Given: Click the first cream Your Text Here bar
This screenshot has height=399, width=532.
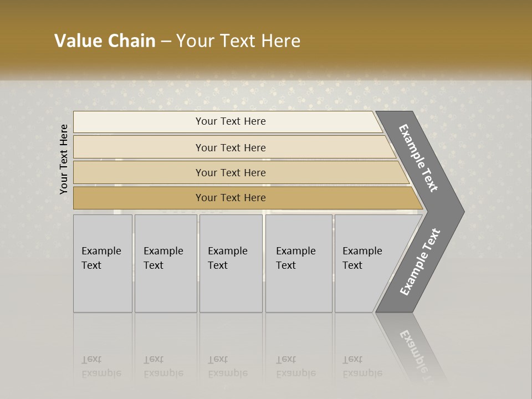Looking at the screenshot, I should point(228,121).
